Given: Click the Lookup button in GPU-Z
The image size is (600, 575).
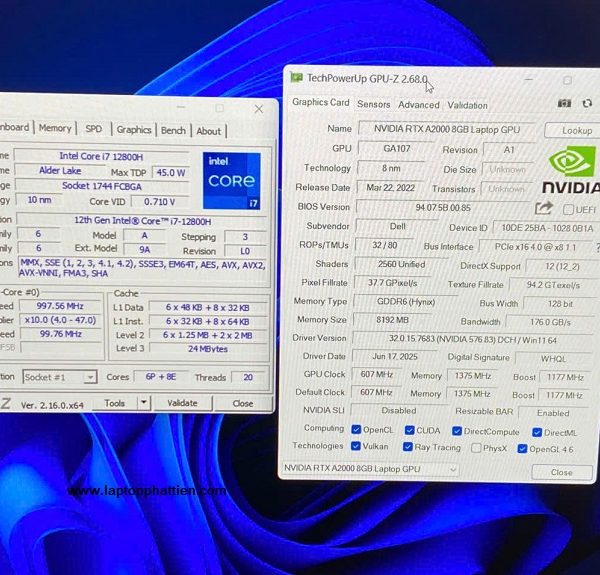Looking at the screenshot, I should (576, 130).
